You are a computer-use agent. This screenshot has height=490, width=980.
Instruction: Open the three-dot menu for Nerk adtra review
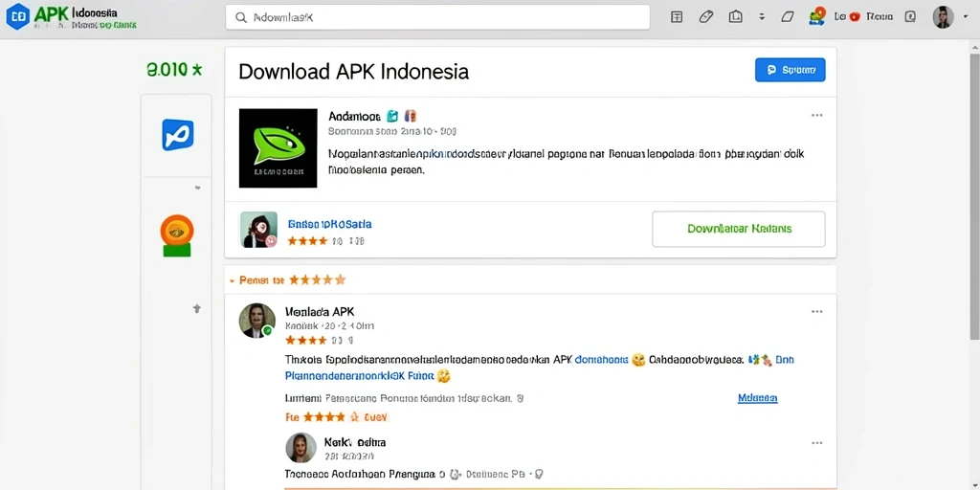coord(817,442)
